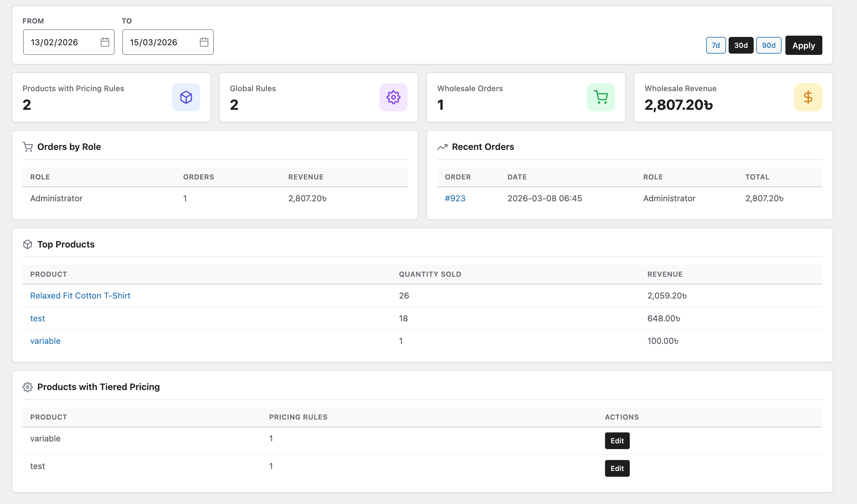
Task: Click the cart icon beside Orders by Role
Action: 28,147
